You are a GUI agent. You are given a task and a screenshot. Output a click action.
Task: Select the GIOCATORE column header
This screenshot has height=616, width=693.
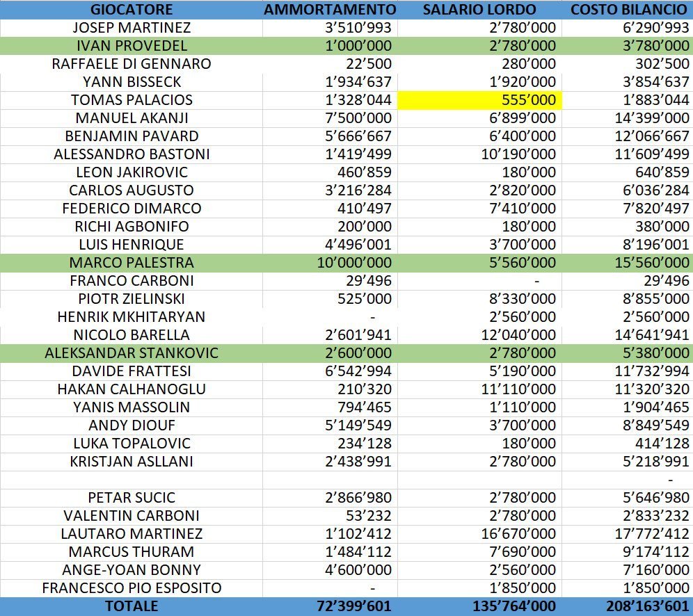(x=132, y=9)
